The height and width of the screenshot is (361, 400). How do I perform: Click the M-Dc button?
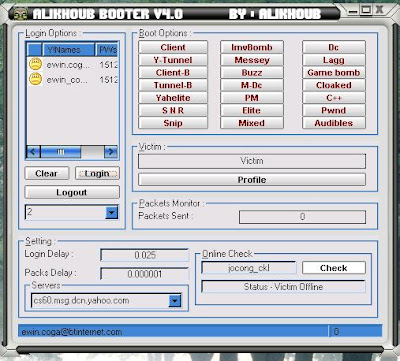coord(252,85)
